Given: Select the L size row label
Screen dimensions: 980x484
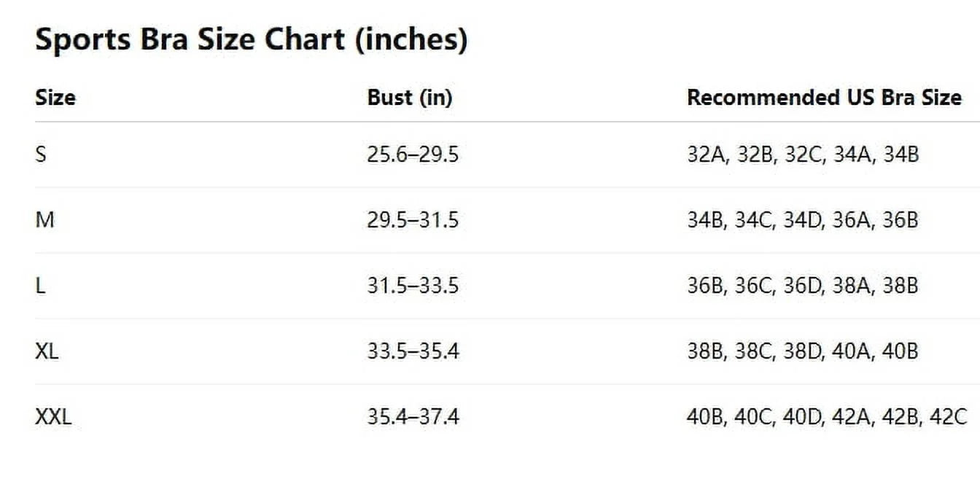Looking at the screenshot, I should click(40, 286).
